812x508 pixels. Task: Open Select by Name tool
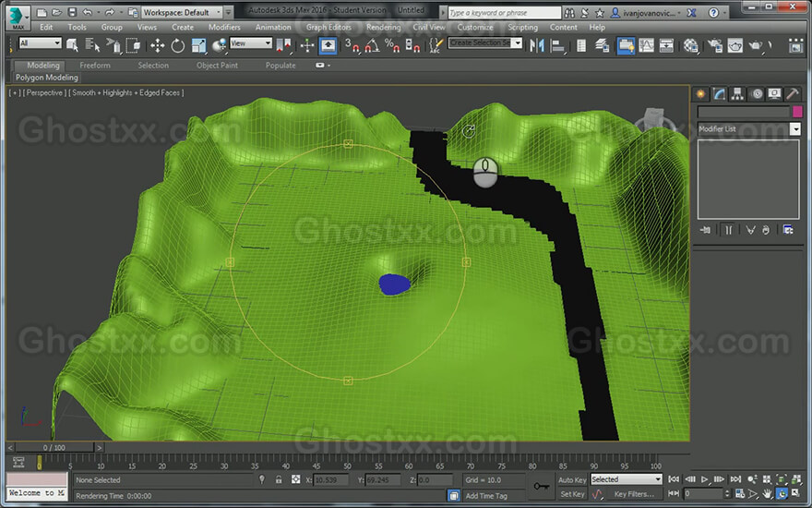[x=92, y=45]
